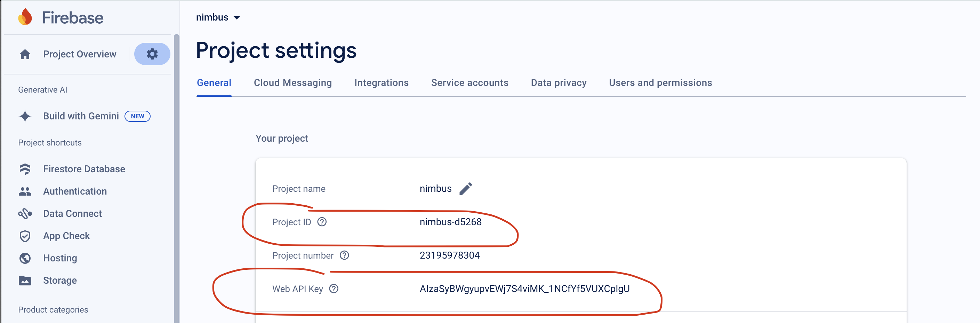Expand the Project ID help tooltip
Viewport: 980px width, 323px height.
point(323,222)
